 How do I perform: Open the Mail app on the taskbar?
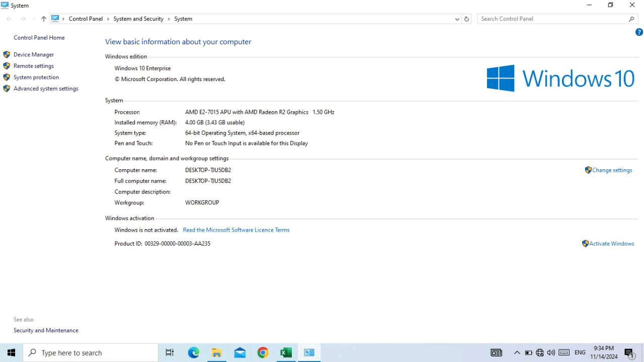coord(240,352)
